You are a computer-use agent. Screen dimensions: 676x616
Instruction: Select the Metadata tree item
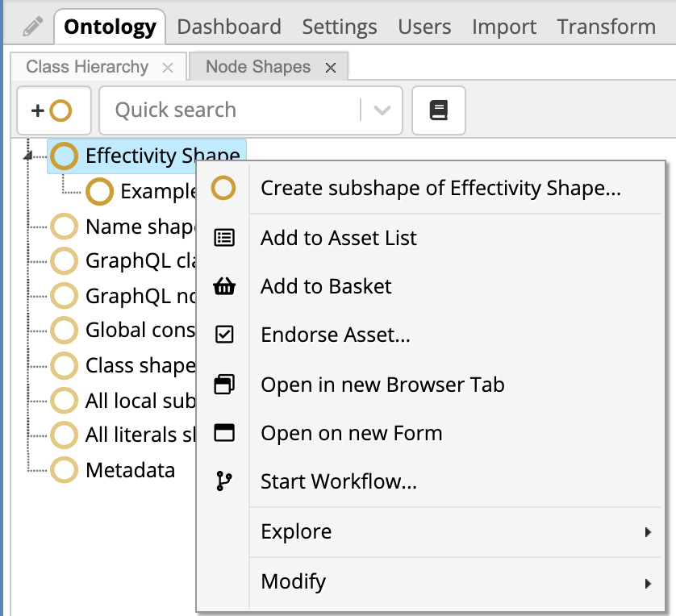130,470
